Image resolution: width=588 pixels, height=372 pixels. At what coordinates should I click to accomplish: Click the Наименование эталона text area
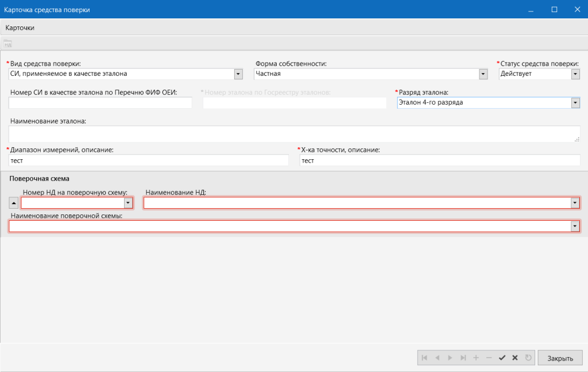(x=295, y=134)
